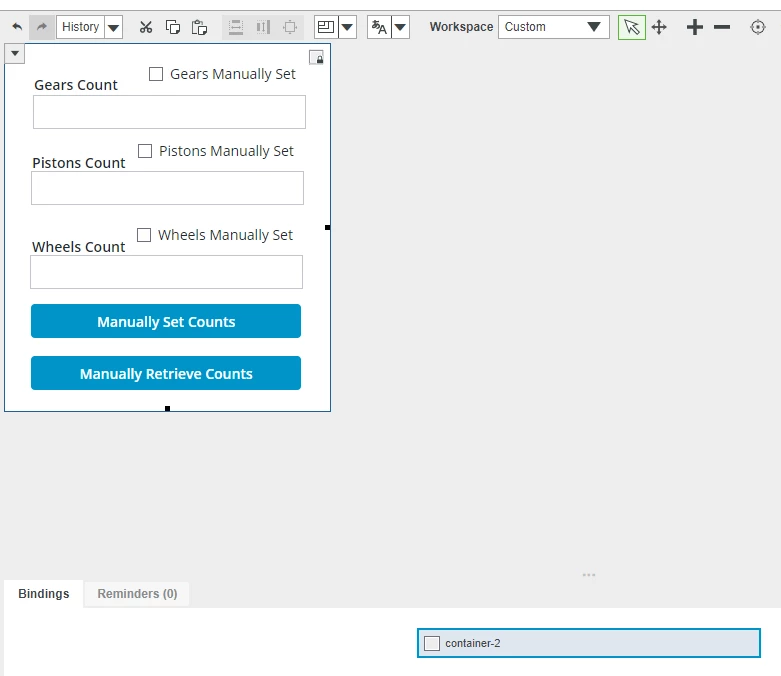This screenshot has height=676, width=781.
Task: Select the Pistons Count label
Action: tap(79, 163)
